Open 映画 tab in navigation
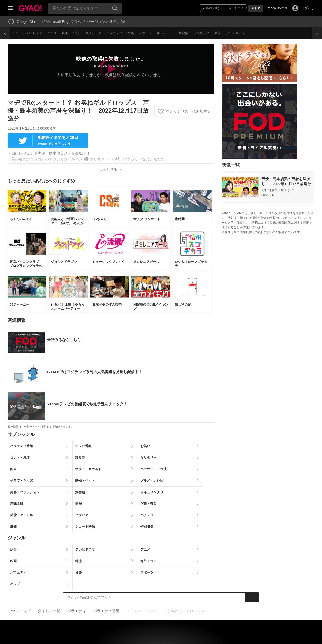Viewport: 322px width, 644px height. pyautogui.click(x=65, y=33)
